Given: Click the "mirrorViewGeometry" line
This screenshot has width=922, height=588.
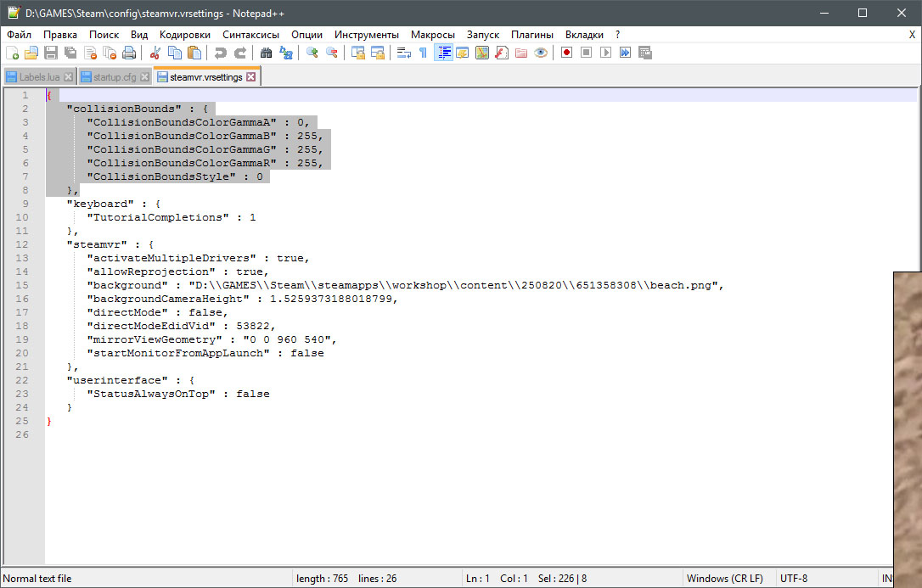Looking at the screenshot, I should (211, 339).
